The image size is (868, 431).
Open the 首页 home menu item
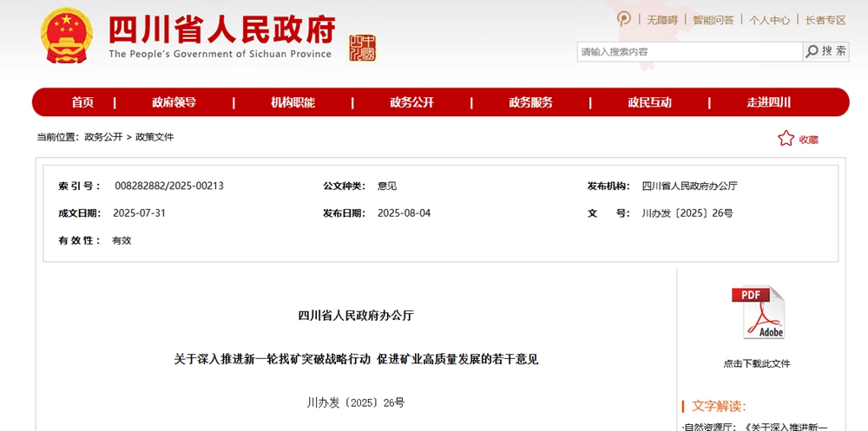(82, 102)
